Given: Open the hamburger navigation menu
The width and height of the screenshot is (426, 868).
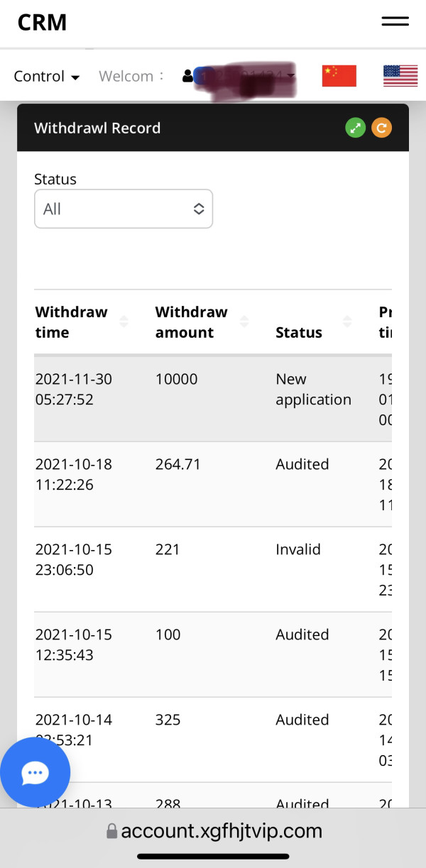Looking at the screenshot, I should pos(395,21).
